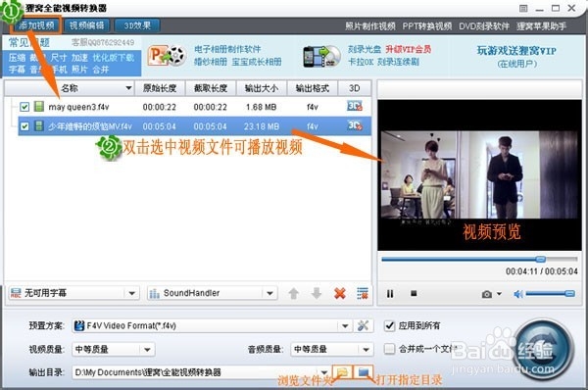Open the 常见问题 FAQ link
The width and height of the screenshot is (588, 390).
click(28, 42)
